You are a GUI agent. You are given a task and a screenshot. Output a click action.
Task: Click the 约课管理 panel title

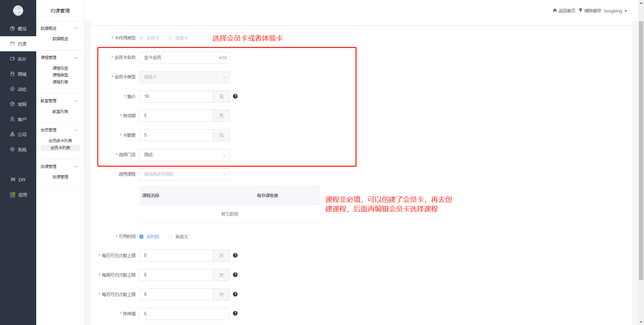[x=60, y=11]
